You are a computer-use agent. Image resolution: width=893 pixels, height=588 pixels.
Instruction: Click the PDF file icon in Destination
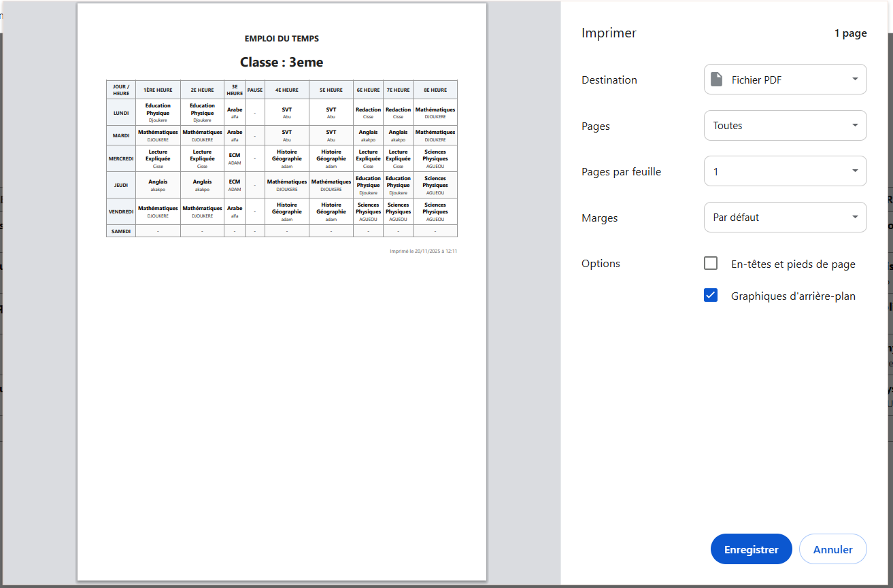point(716,80)
